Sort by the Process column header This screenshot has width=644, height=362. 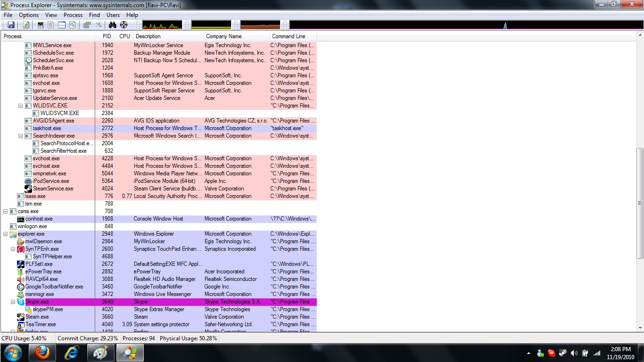[48, 36]
